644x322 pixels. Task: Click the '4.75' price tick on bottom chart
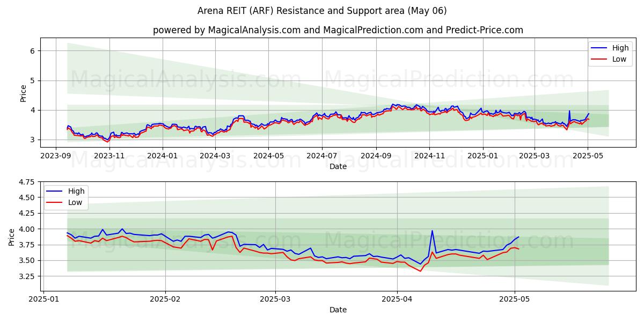[27, 182]
